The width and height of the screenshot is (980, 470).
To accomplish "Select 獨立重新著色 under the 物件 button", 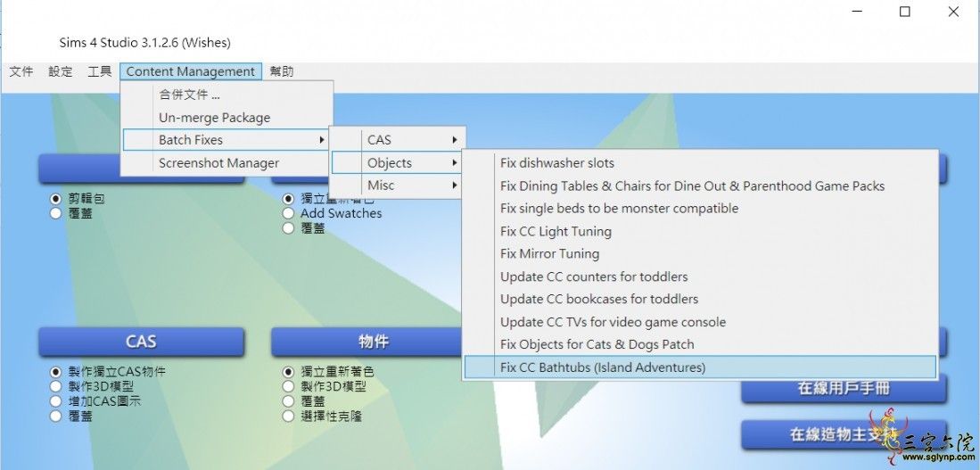I will (x=288, y=372).
